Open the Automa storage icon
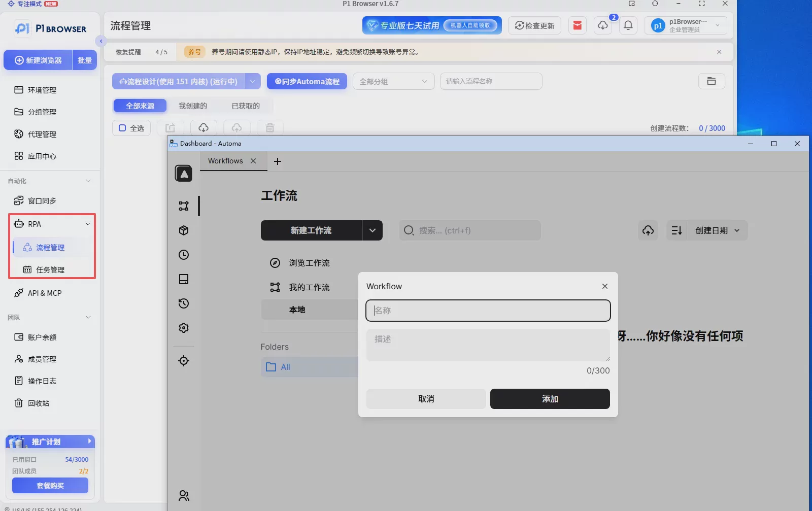This screenshot has width=812, height=511. tap(184, 279)
